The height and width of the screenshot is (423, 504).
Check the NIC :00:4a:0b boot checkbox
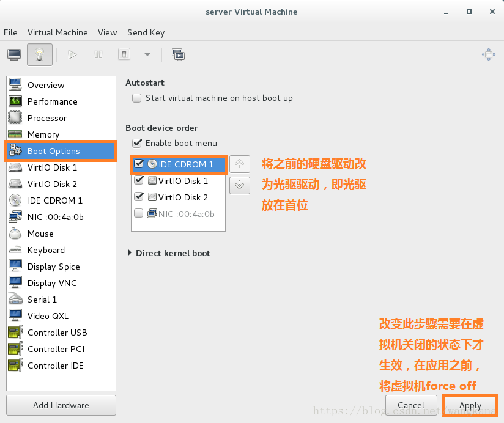click(139, 213)
